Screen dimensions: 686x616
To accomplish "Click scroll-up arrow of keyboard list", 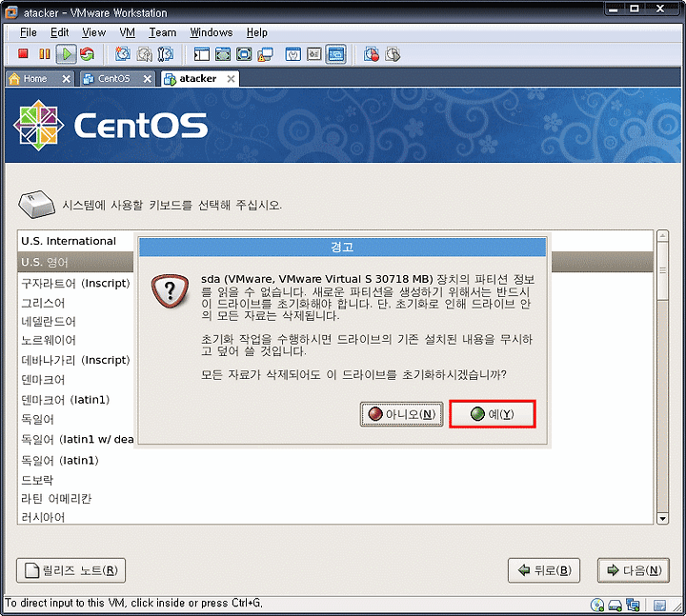I will click(662, 236).
